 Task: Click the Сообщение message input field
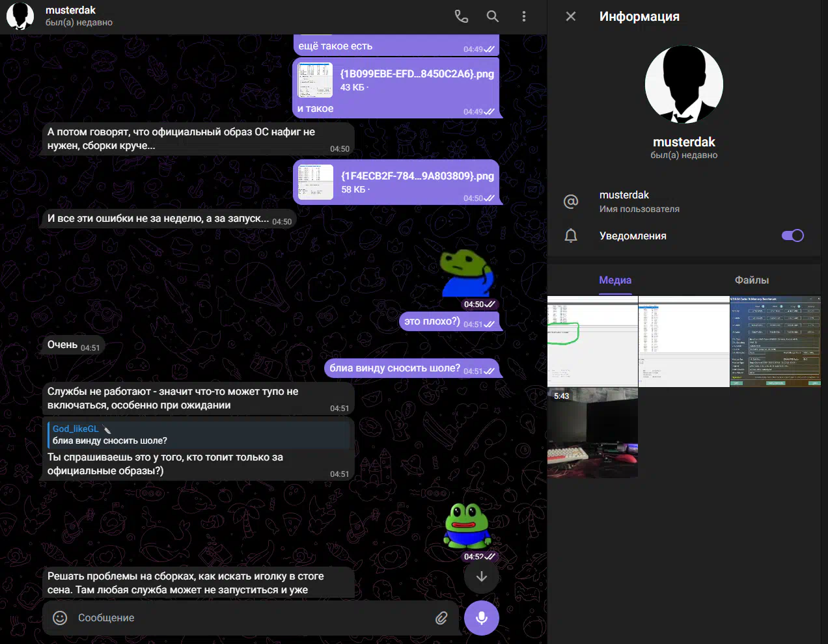pos(247,618)
